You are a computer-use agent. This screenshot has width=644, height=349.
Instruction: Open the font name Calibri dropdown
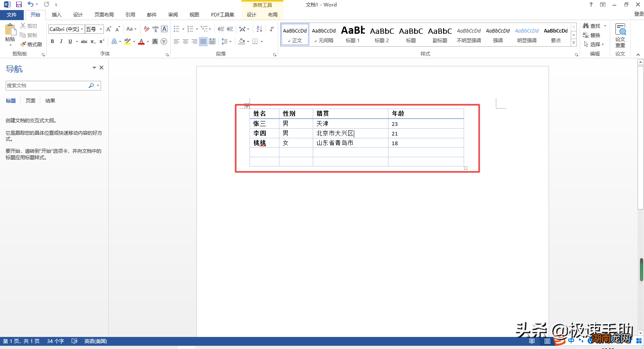click(x=82, y=29)
